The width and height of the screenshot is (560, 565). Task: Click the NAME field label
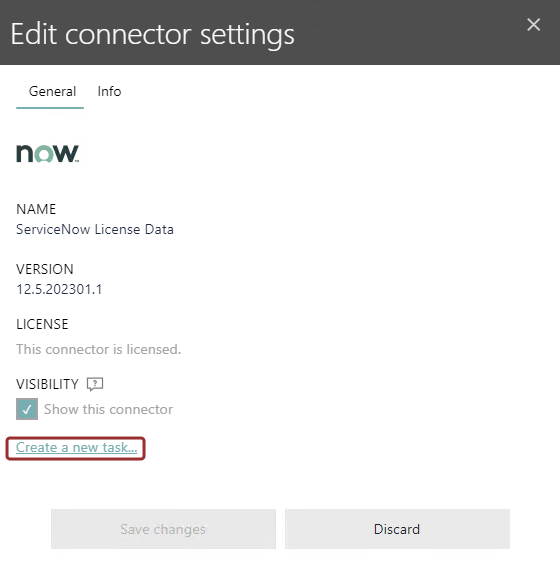click(x=36, y=209)
